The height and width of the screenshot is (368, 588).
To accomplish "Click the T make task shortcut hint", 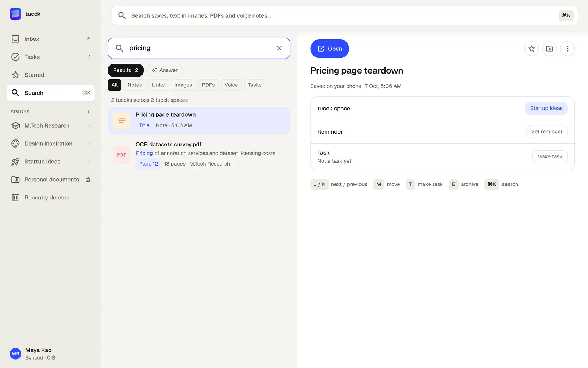I will (x=410, y=184).
